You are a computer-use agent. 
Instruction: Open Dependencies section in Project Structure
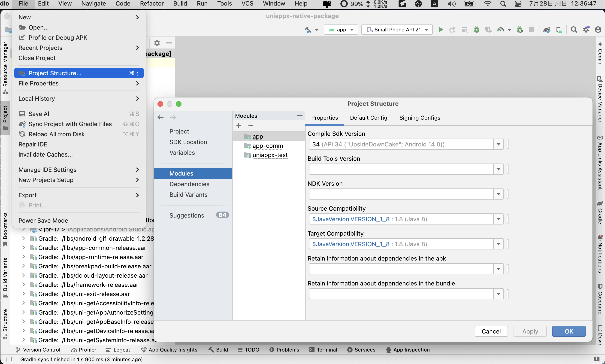coord(189,184)
